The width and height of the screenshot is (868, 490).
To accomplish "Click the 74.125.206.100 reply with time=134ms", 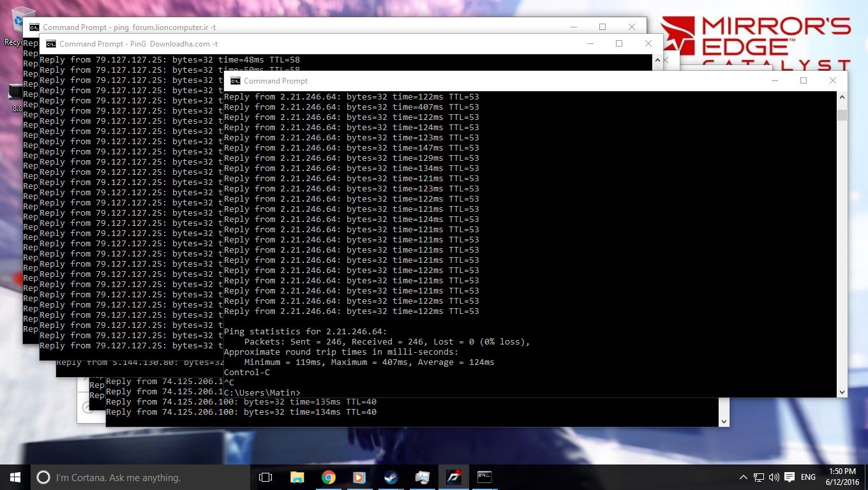I will point(241,412).
